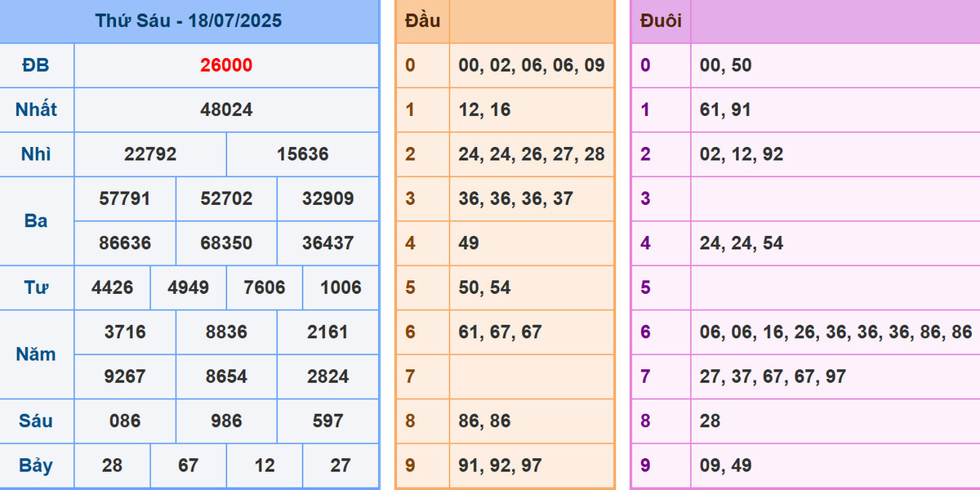Select the Nhì prize number 22792
This screenshot has width=980, height=490.
[x=150, y=154]
